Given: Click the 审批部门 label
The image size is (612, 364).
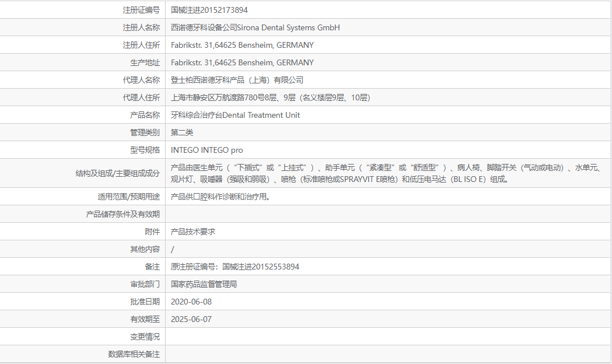Looking at the screenshot, I should coord(145,285).
